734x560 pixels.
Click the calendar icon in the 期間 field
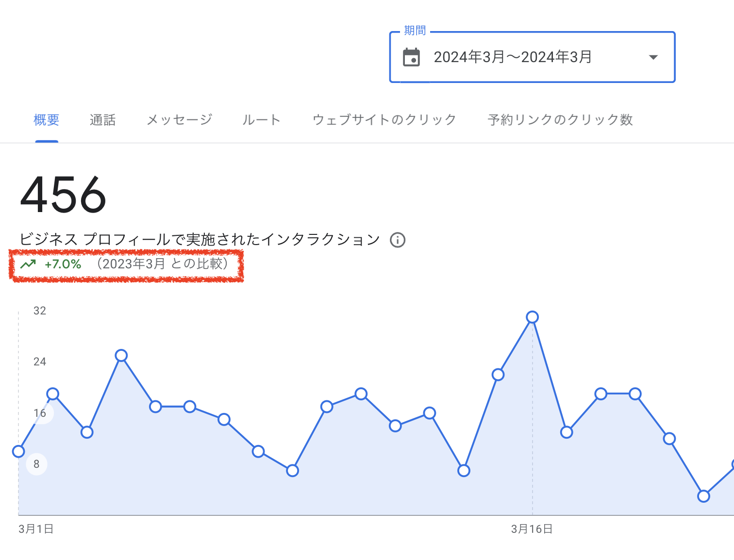click(x=412, y=57)
